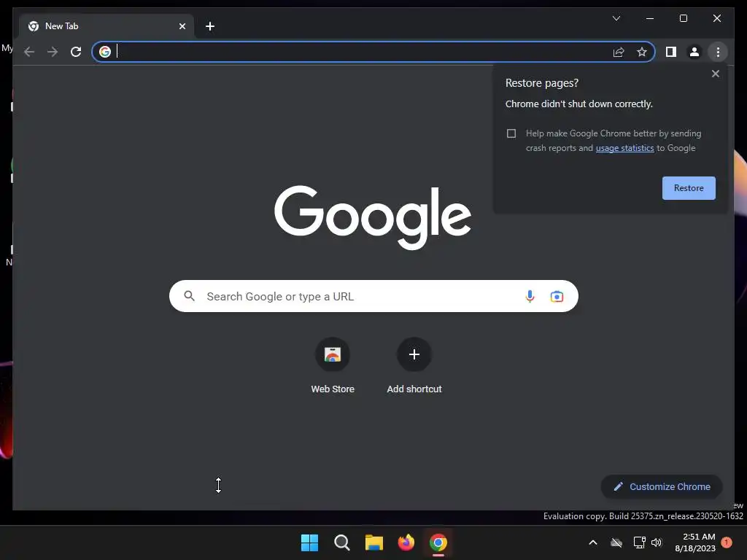Open the Windows Start menu

309,542
